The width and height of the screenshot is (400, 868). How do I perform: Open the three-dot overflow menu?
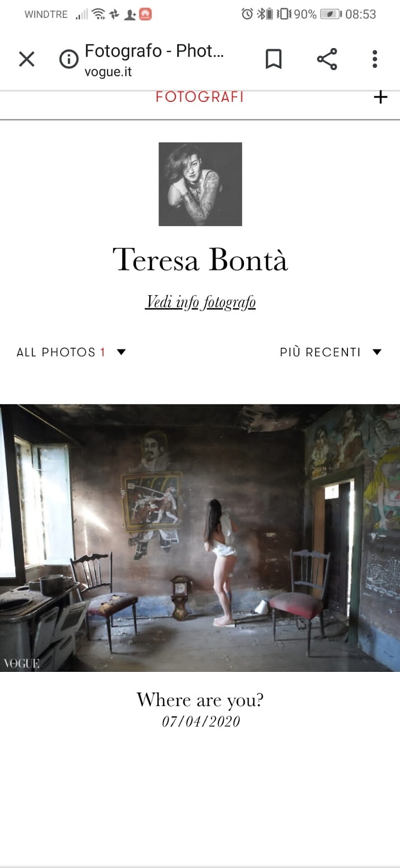coord(374,59)
